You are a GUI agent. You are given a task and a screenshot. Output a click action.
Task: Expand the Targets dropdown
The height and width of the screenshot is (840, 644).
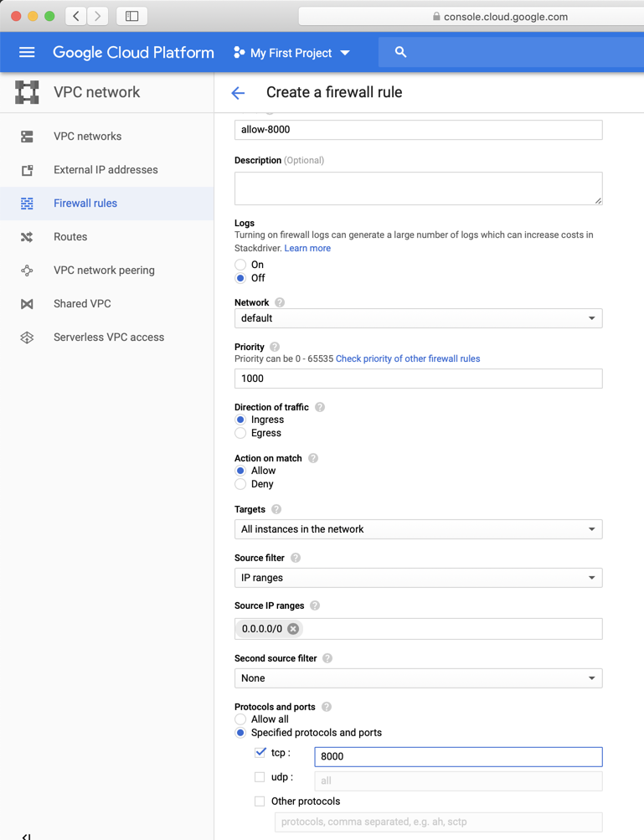(x=418, y=529)
